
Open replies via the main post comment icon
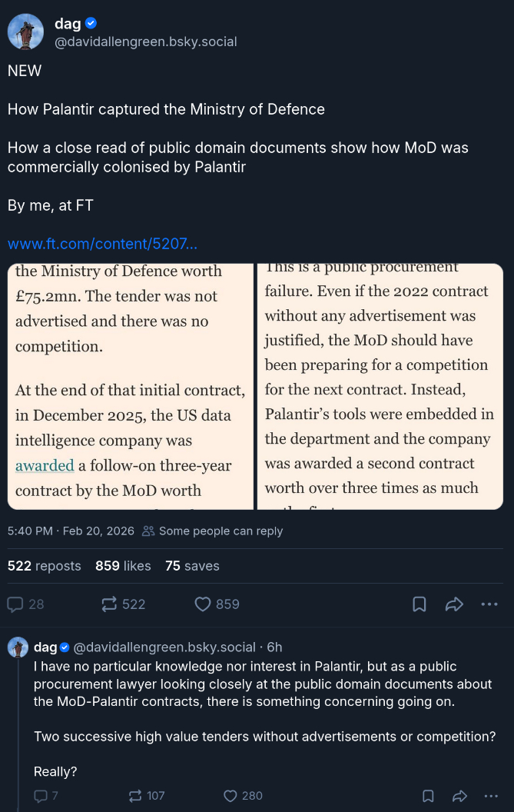pos(15,604)
